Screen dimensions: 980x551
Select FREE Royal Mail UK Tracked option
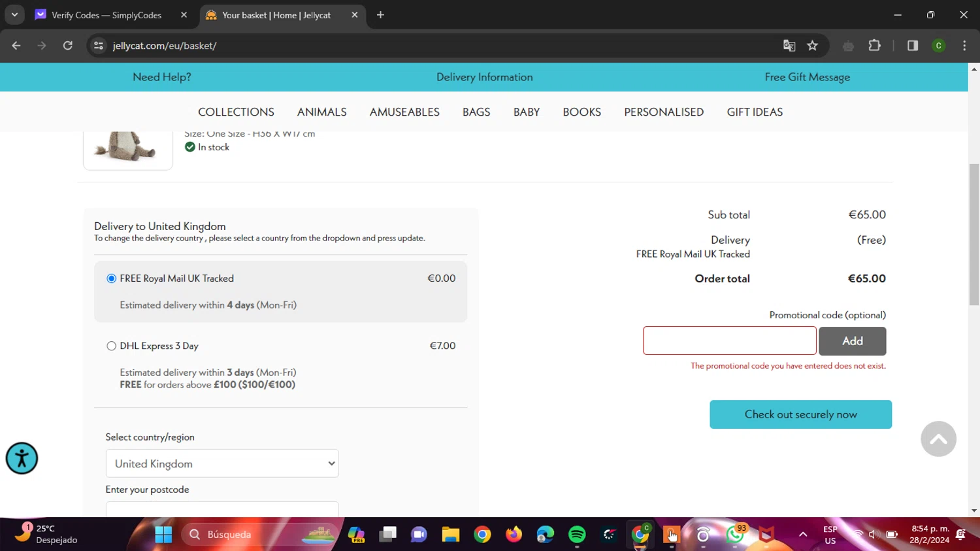(x=111, y=278)
